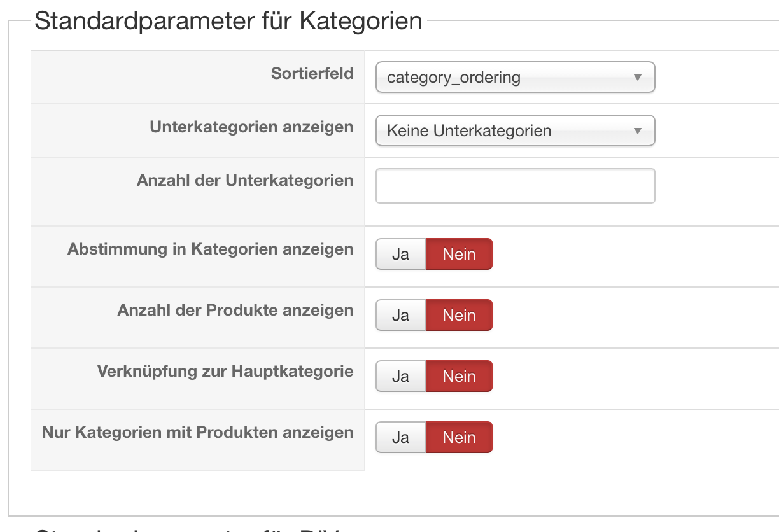Click the Nur Kategorien mit Produkten anzeigen label
This screenshot has width=779, height=532.
(197, 433)
